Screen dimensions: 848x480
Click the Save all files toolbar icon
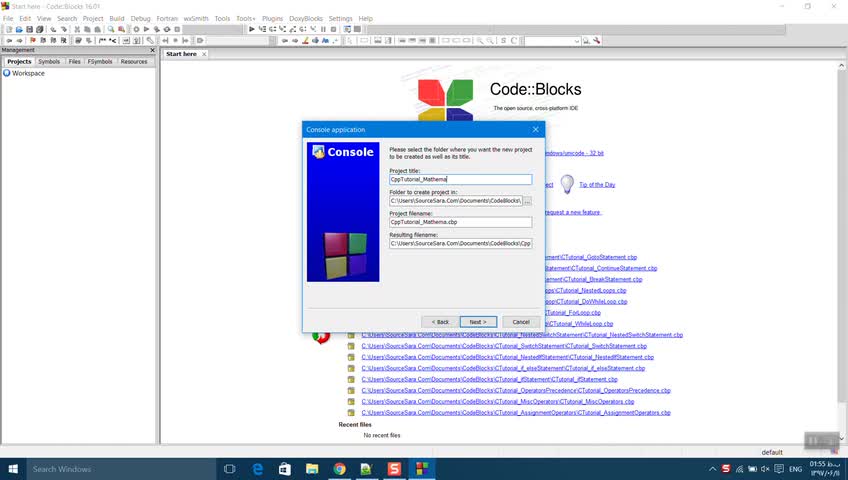pyautogui.click(x=39, y=29)
